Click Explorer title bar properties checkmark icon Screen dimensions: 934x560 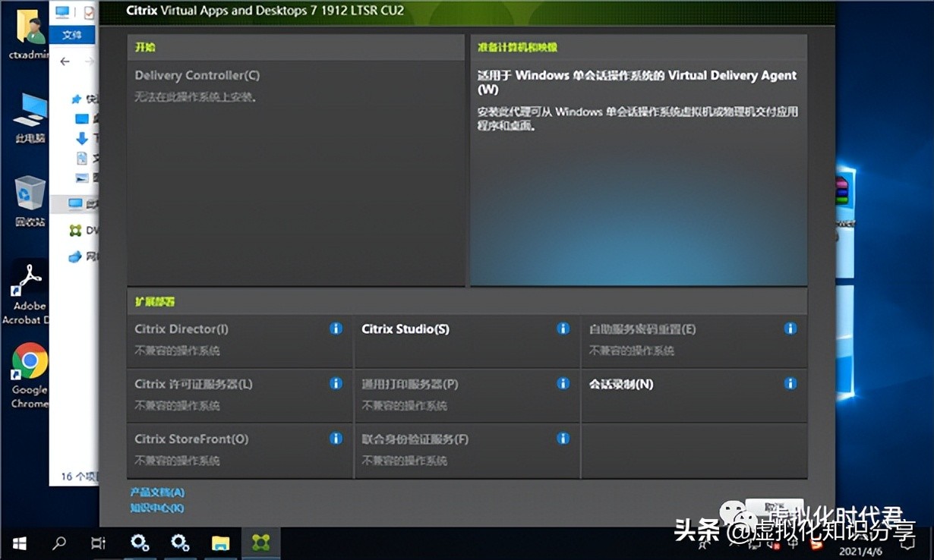(x=88, y=12)
